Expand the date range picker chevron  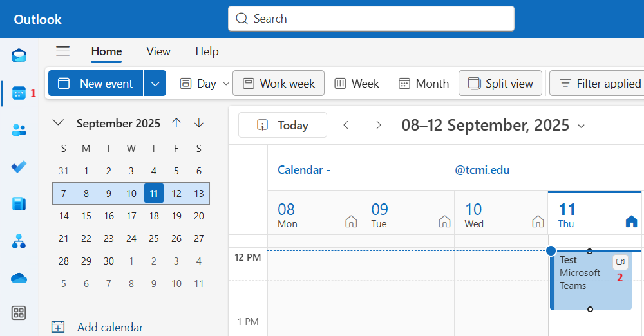pos(582,126)
